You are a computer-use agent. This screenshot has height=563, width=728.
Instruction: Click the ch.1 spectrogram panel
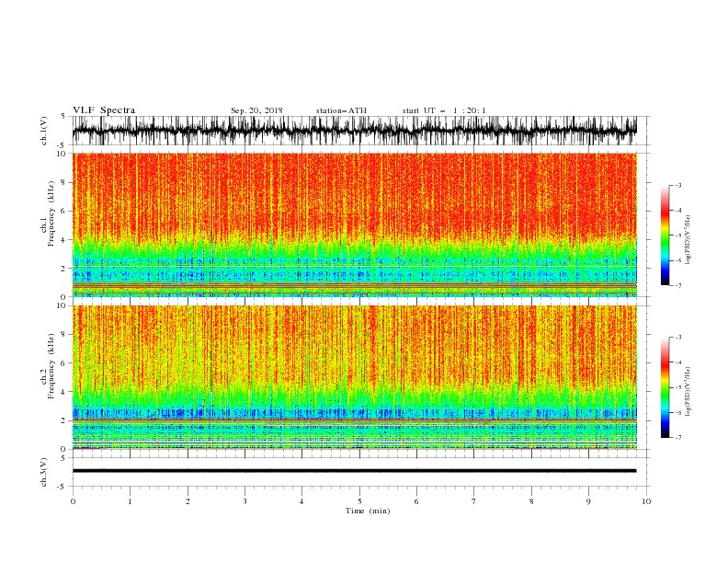coord(354,224)
